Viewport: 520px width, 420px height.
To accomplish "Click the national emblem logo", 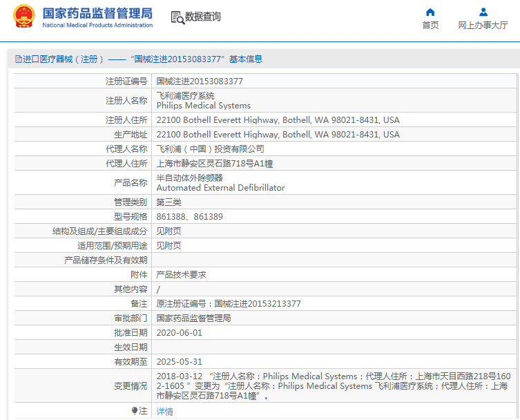I will (x=23, y=17).
